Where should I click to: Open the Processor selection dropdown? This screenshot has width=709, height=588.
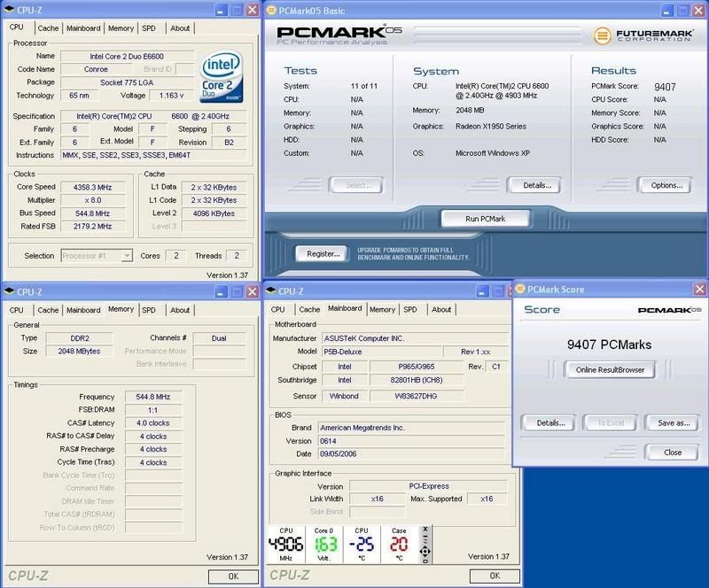point(127,256)
